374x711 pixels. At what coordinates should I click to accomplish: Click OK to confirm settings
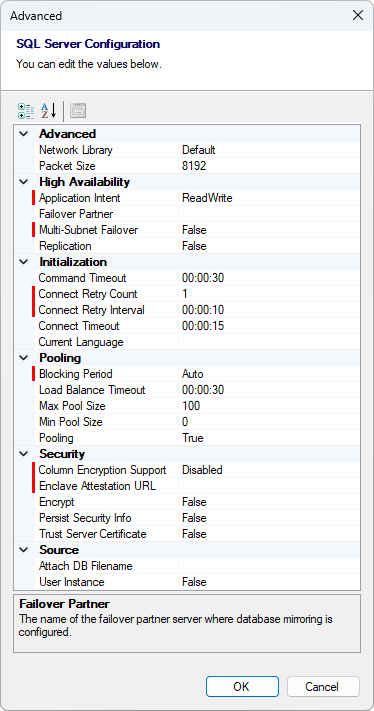tap(242, 687)
